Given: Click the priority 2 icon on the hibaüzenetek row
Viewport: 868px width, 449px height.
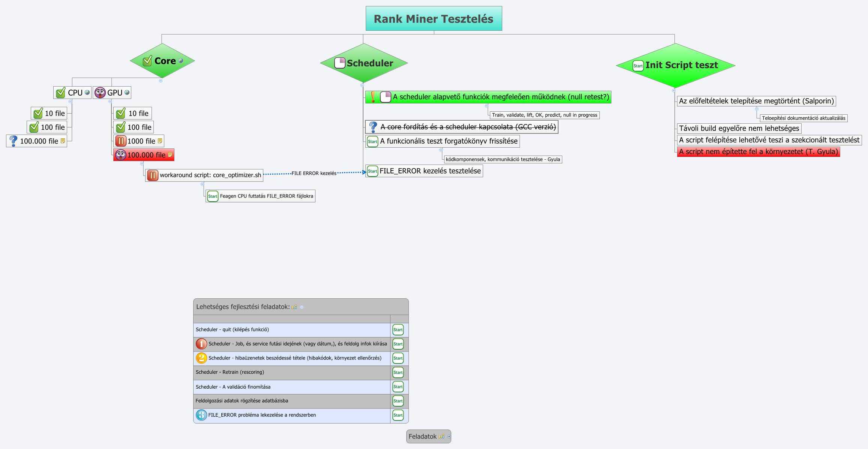Looking at the screenshot, I should [x=201, y=358].
